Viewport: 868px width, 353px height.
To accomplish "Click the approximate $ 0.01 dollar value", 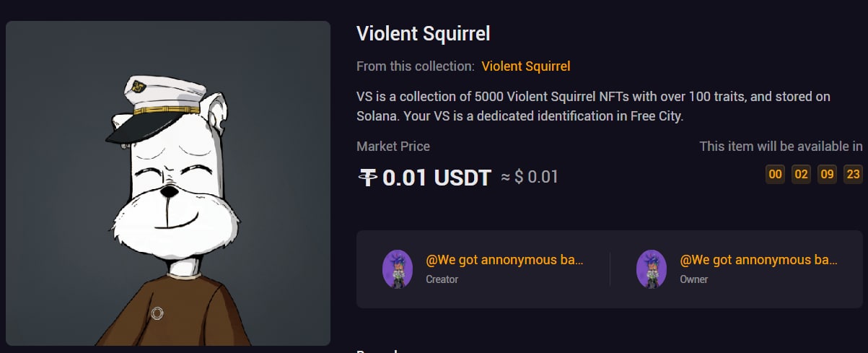I will tap(530, 177).
